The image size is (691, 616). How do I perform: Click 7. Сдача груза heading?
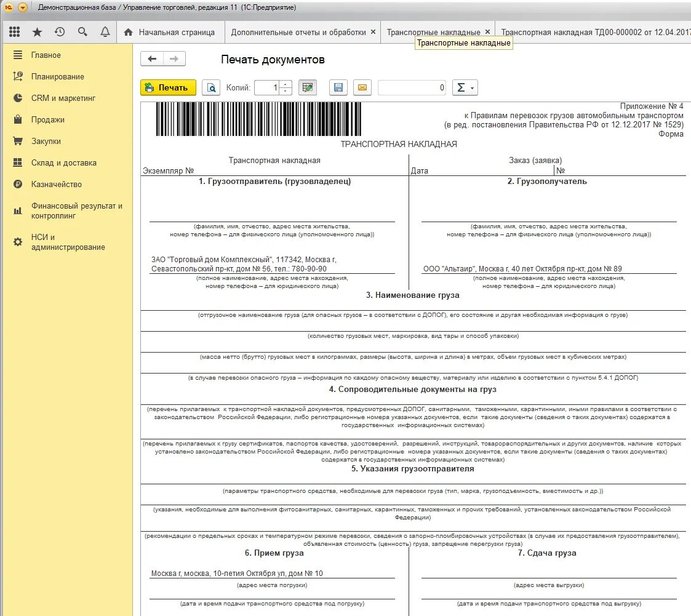click(x=547, y=553)
